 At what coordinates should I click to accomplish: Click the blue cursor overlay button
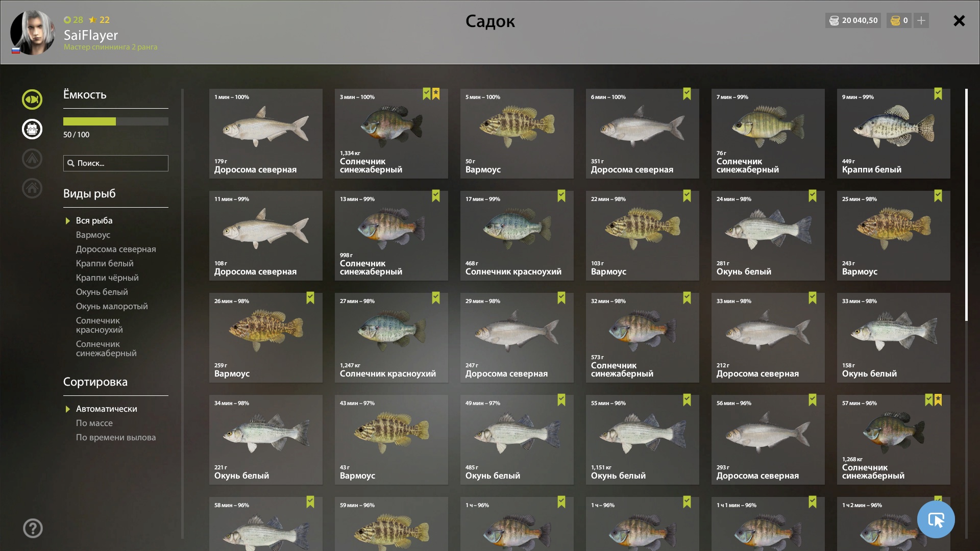(936, 519)
